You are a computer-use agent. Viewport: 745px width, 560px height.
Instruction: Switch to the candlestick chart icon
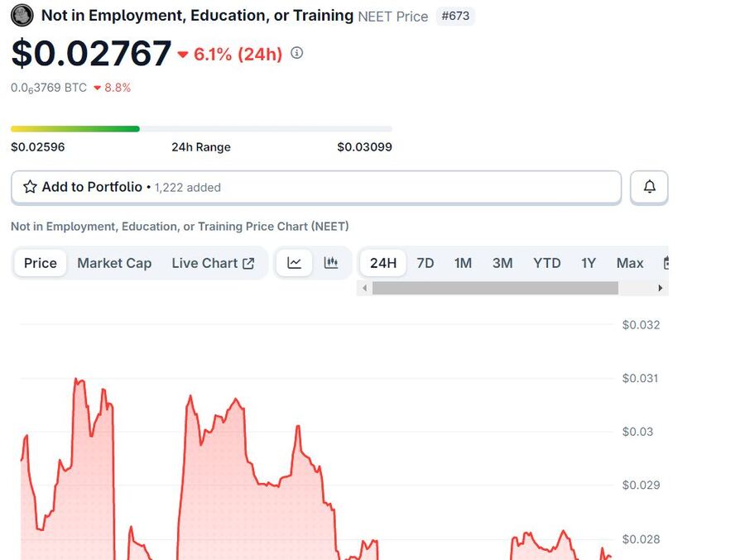click(330, 262)
